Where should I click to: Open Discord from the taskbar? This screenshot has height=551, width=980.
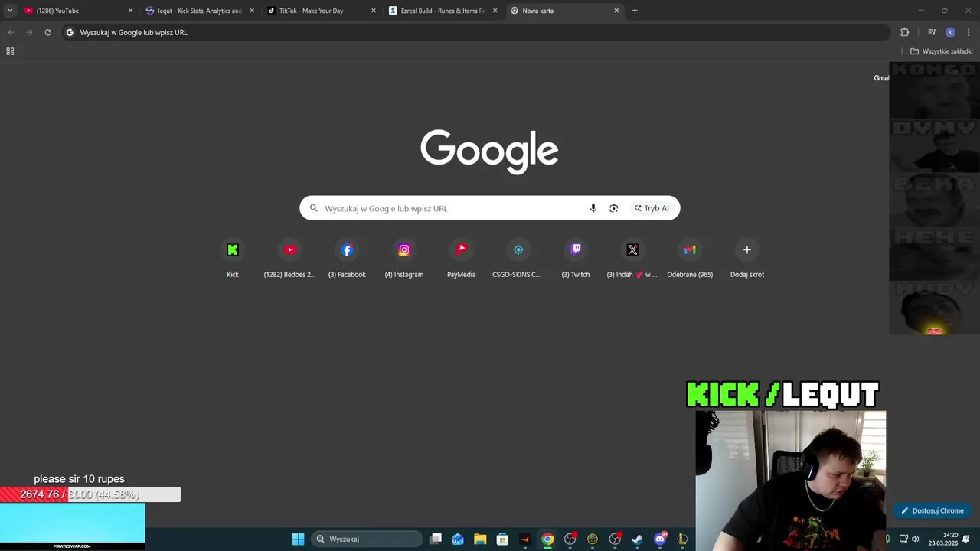660,539
